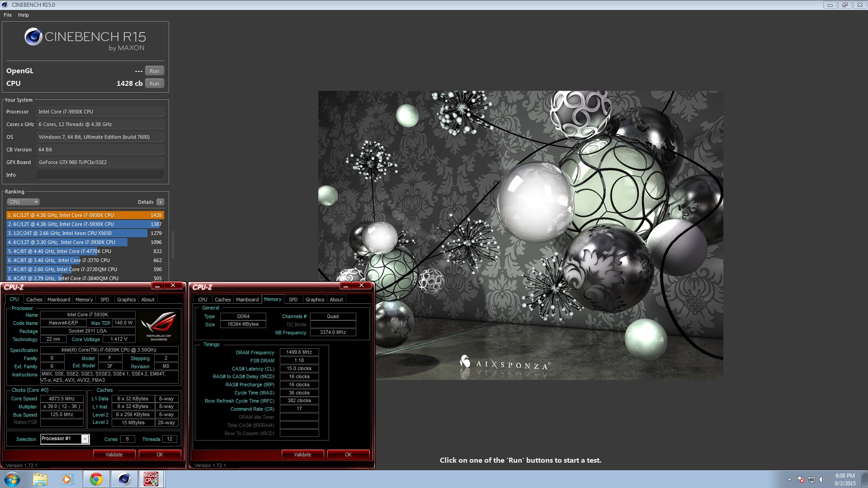
Task: Click the taskbar clock showing 8:08 PM
Action: 845,479
